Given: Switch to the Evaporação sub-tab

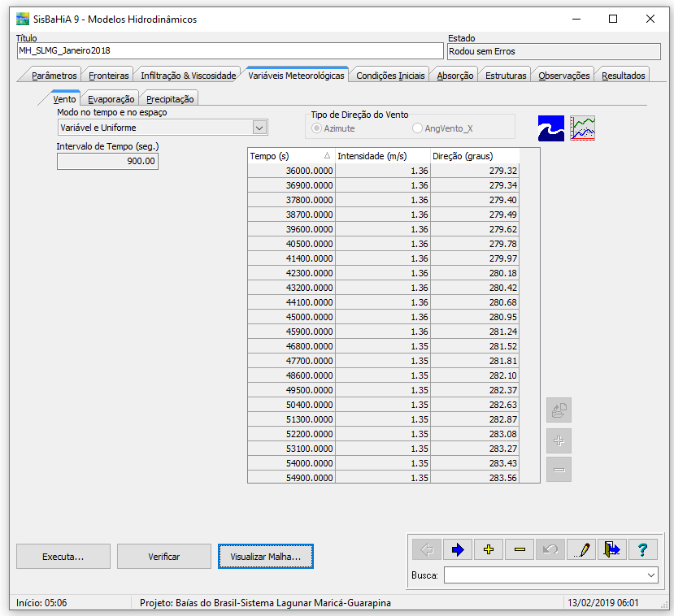Looking at the screenshot, I should pos(111,99).
